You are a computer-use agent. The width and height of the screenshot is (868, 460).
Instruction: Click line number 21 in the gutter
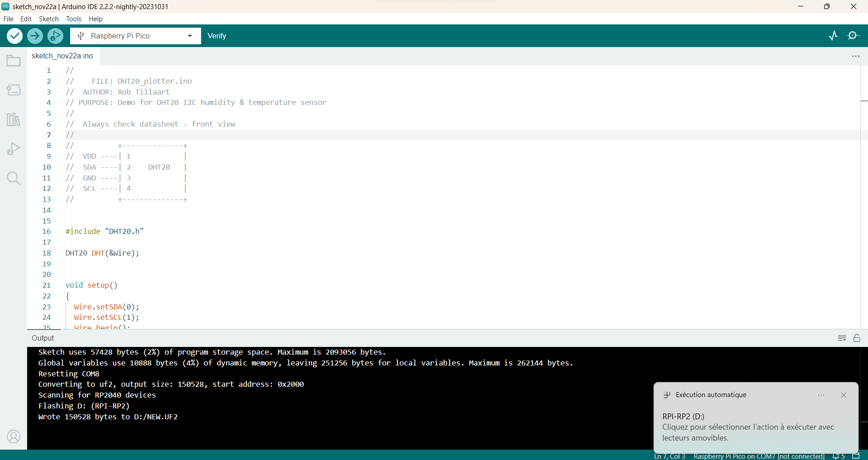coord(47,285)
